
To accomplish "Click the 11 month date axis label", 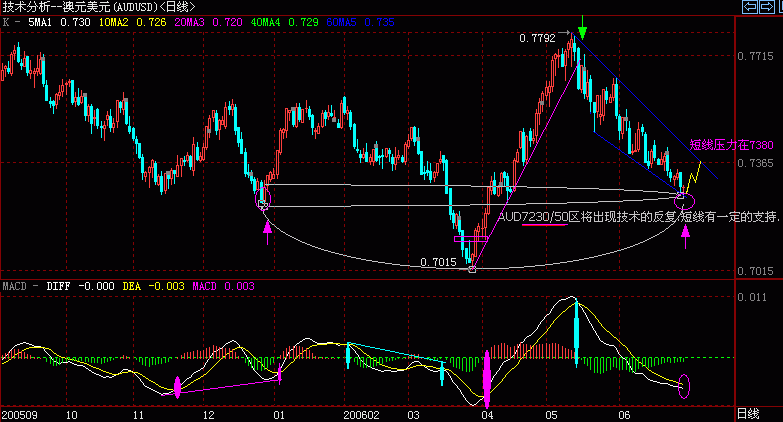I will point(138,415).
